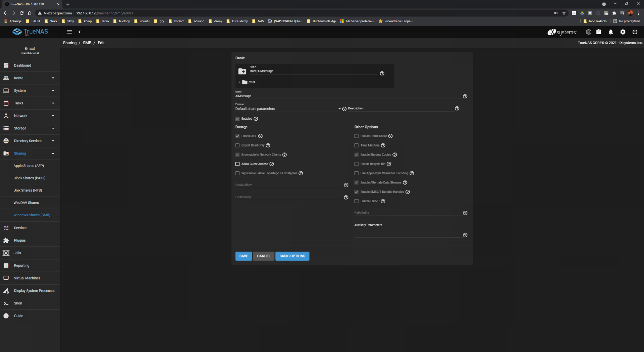Expand the /mnt folder tree node

coord(239,82)
